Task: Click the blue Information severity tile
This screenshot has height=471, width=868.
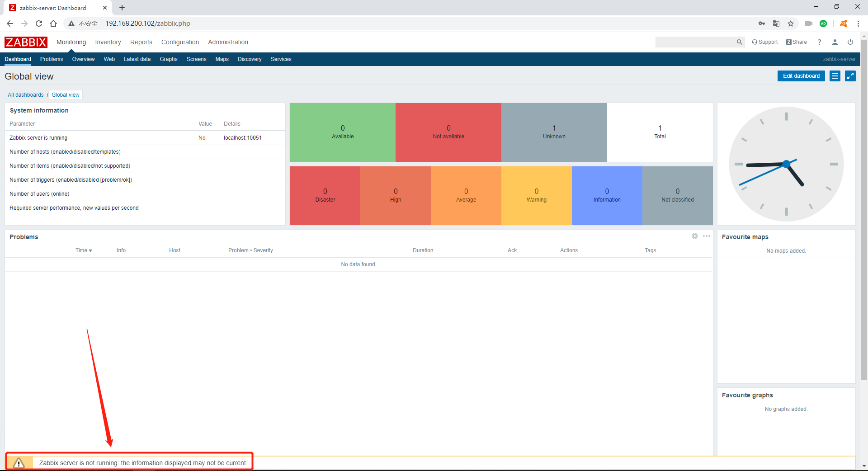Action: pyautogui.click(x=607, y=196)
